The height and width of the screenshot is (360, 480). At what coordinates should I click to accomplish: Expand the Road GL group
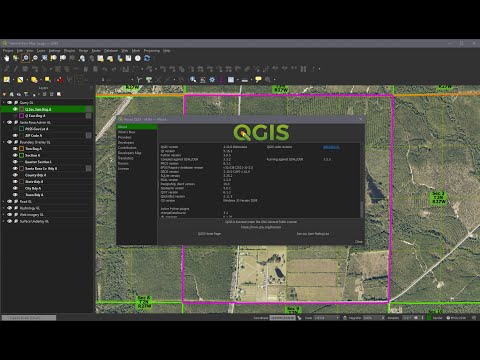coord(4,201)
